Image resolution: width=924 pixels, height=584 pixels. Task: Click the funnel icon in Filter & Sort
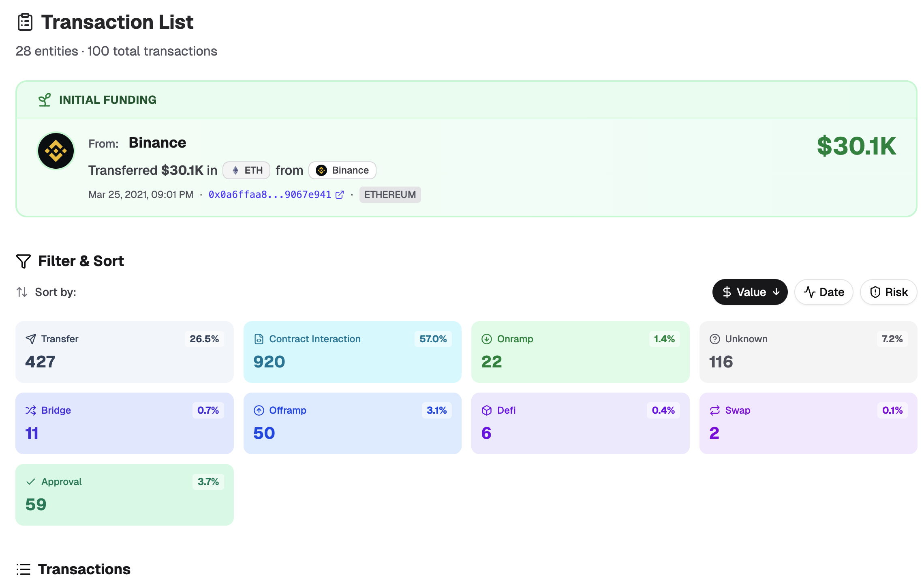(x=23, y=261)
